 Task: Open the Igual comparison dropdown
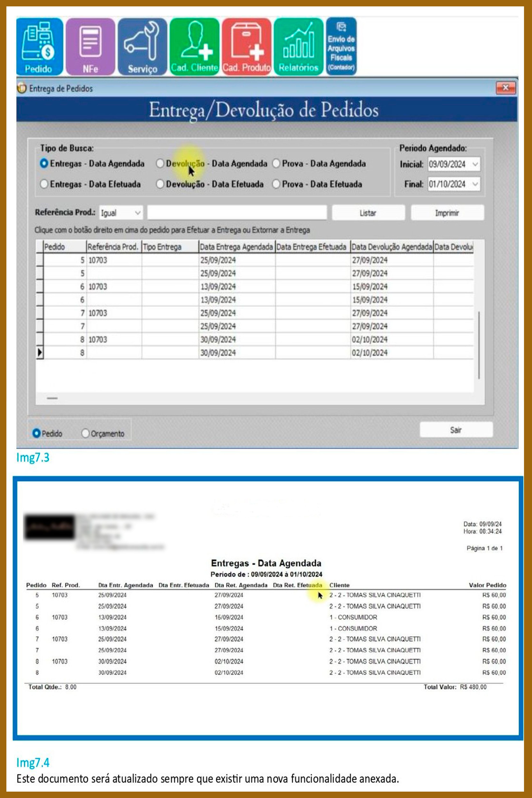click(x=137, y=213)
